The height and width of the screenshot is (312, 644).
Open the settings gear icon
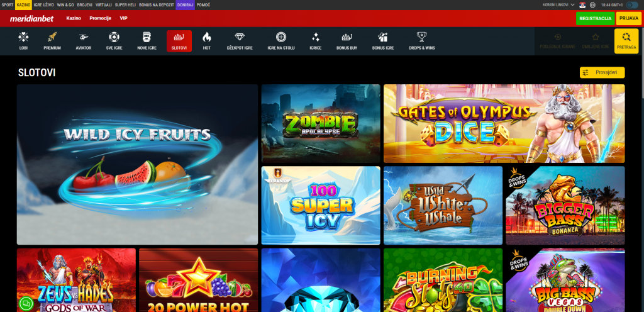(x=592, y=5)
